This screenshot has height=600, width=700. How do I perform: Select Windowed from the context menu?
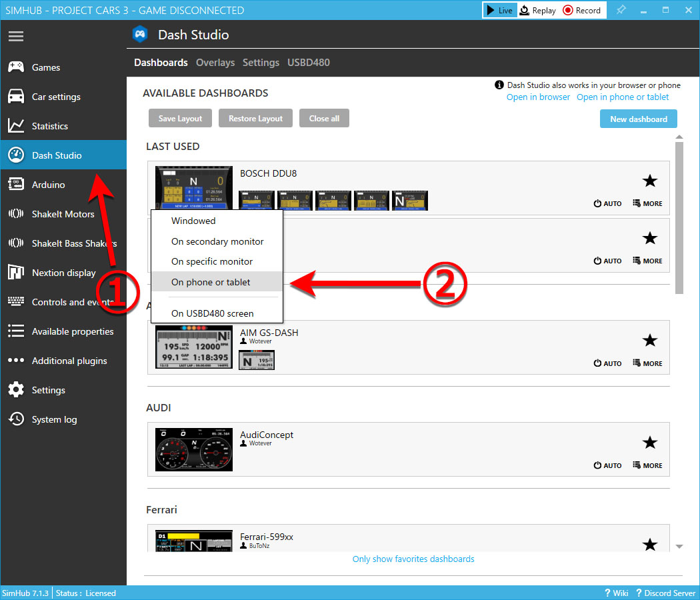click(x=217, y=221)
